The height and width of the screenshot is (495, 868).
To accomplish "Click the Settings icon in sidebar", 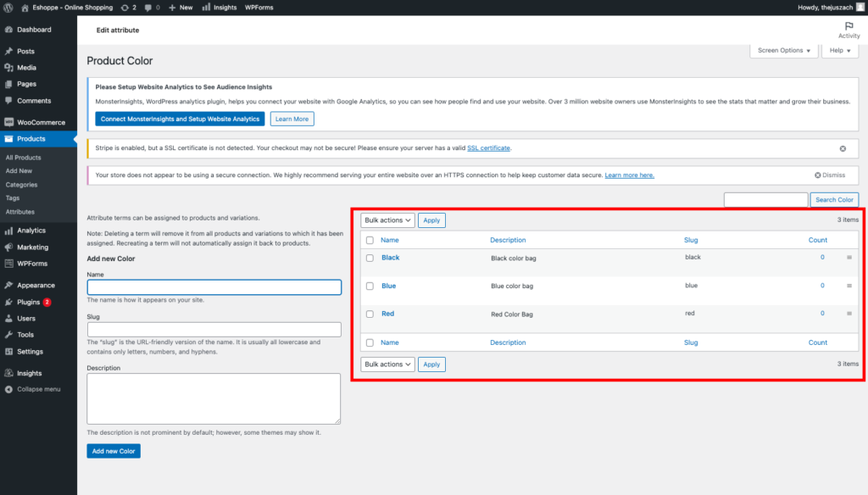I will [x=8, y=352].
